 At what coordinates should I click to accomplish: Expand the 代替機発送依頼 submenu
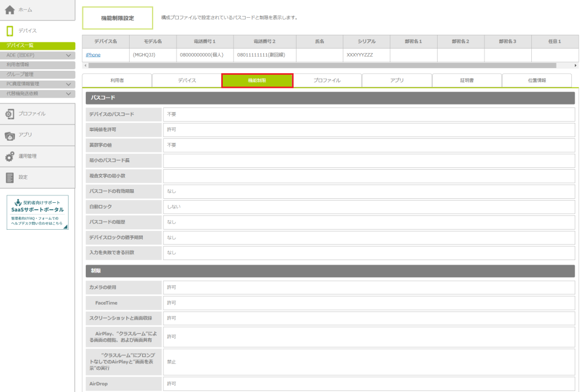(69, 93)
